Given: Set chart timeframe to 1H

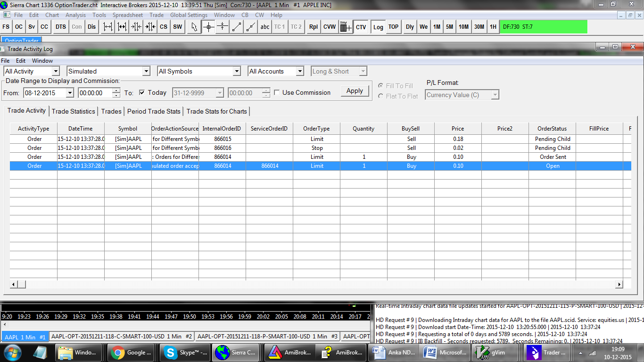Looking at the screenshot, I should pos(493,27).
